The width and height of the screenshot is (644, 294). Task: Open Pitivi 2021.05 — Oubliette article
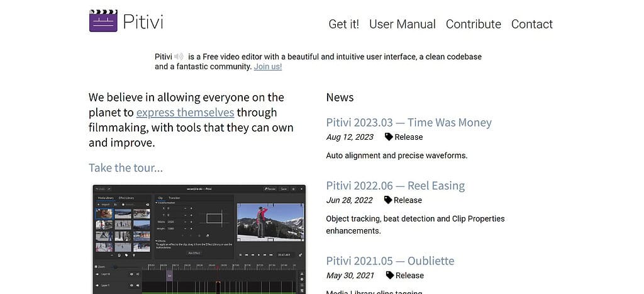point(390,261)
